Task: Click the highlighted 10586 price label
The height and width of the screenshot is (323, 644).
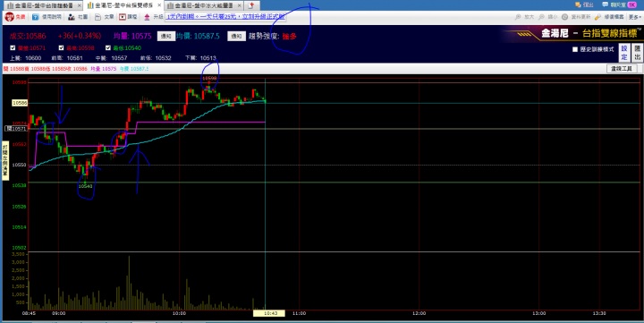Action: [x=20, y=103]
